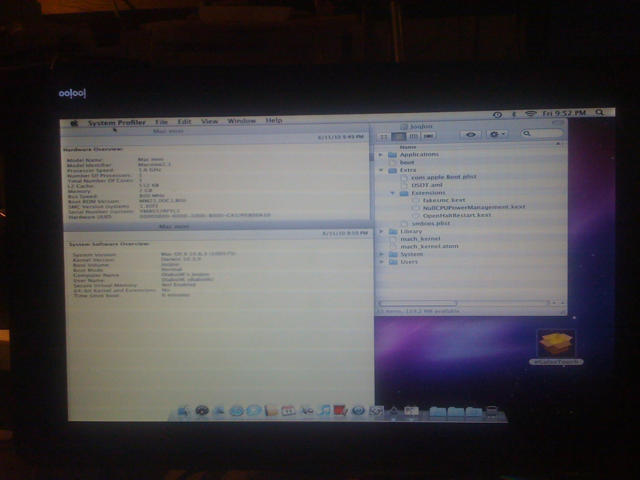Open Time Machine menu bar icon

[497, 115]
